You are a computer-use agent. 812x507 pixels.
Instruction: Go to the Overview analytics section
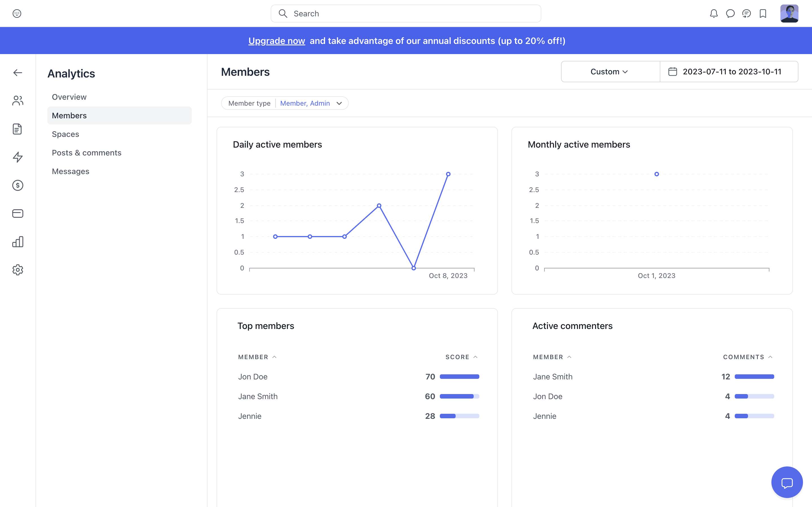69,97
